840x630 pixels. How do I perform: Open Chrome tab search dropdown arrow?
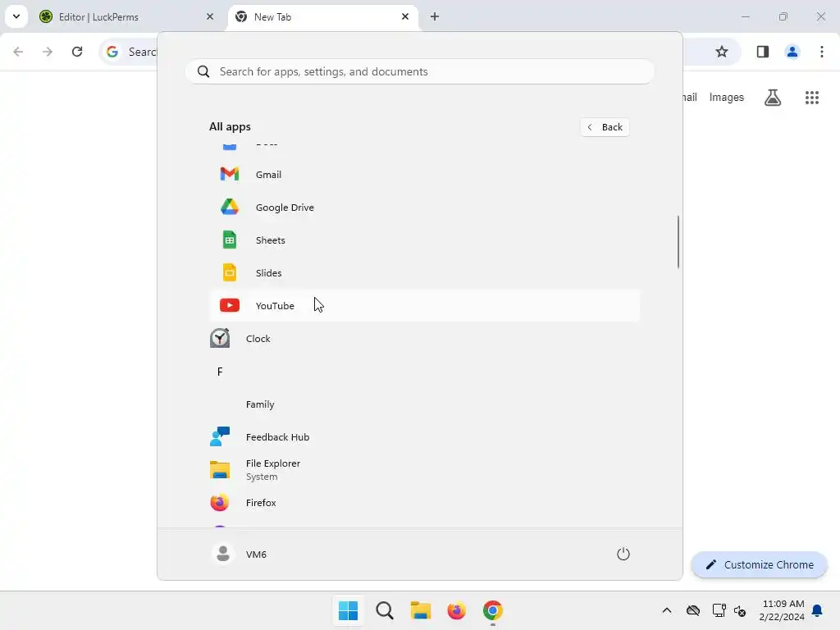(x=16, y=16)
